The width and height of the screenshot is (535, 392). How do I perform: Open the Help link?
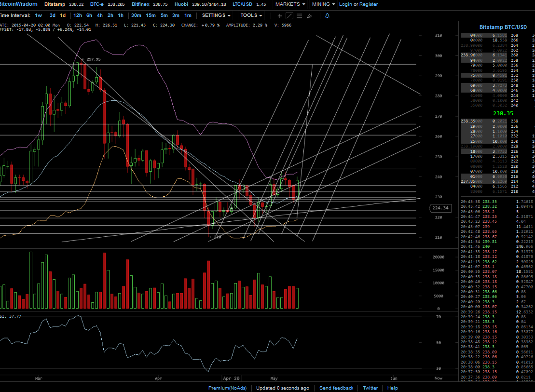(392, 388)
